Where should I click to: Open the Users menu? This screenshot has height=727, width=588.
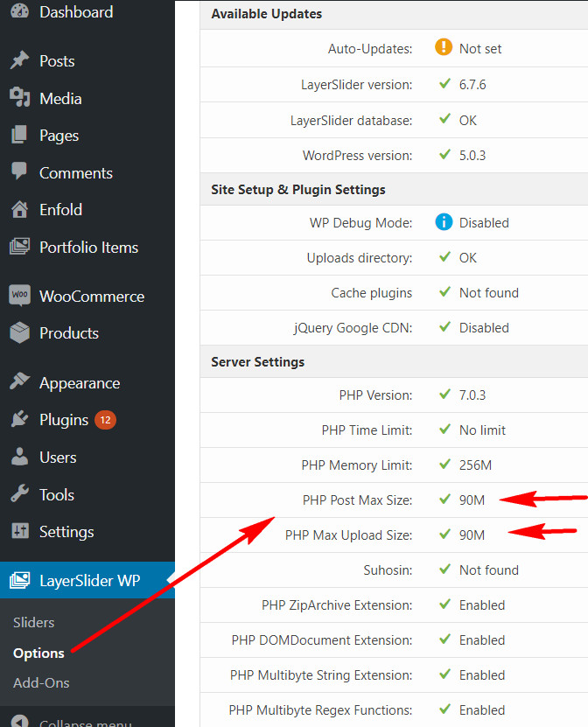click(58, 458)
